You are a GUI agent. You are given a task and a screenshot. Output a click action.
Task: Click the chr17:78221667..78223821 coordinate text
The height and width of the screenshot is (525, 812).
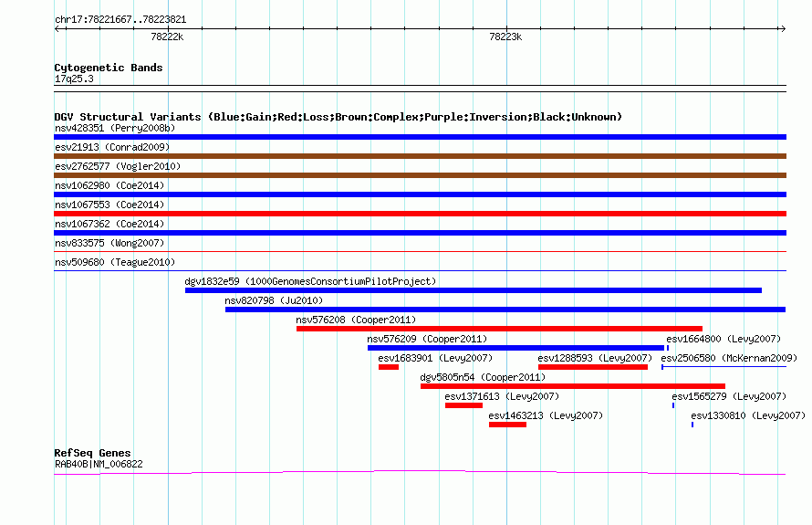point(120,19)
